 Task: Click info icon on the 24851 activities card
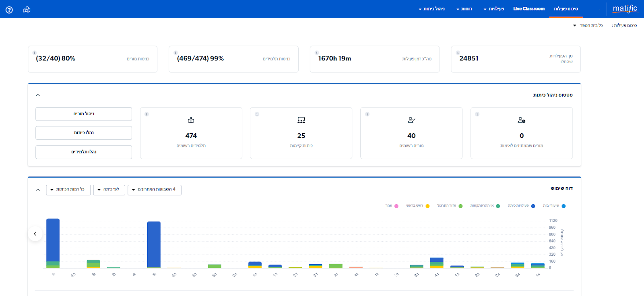tap(458, 53)
